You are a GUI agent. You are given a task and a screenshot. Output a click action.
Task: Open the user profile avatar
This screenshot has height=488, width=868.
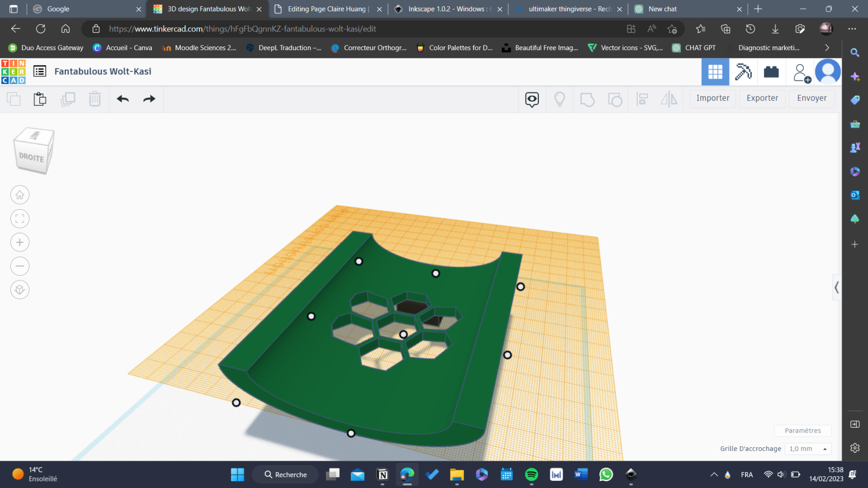coord(828,72)
